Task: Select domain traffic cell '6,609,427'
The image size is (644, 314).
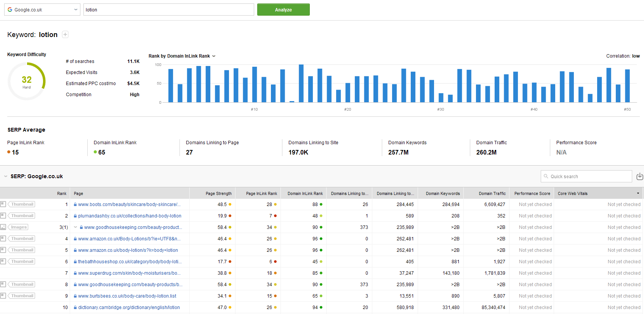Action: [495, 205]
